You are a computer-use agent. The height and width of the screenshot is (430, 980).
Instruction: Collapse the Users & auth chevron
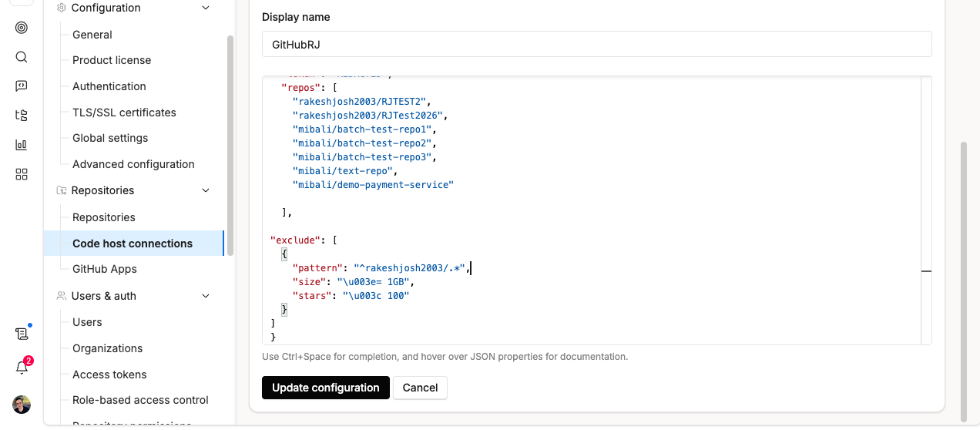point(205,296)
